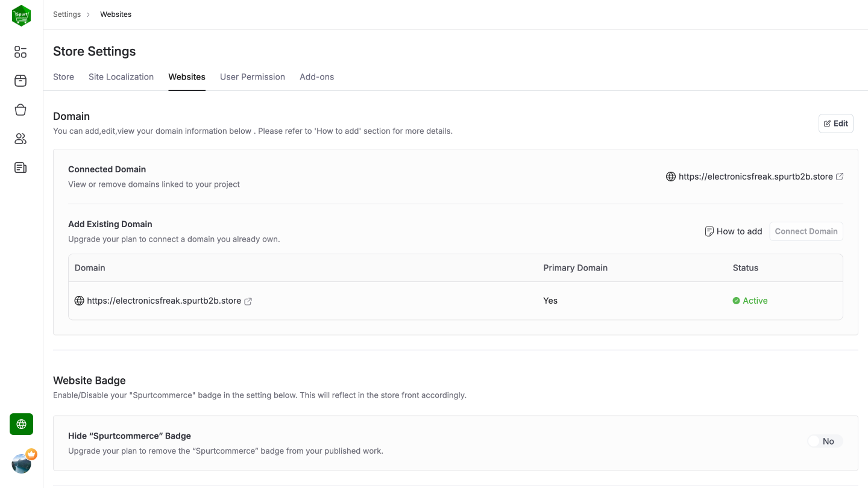Click the green globe website preview icon
Screen dimensions: 868x488
[20, 424]
